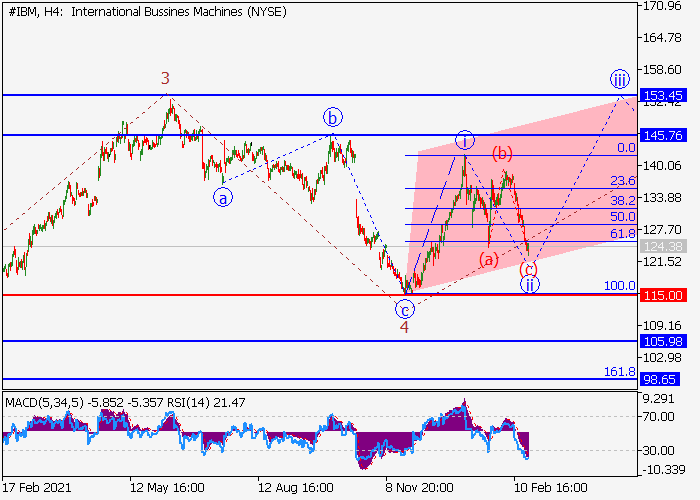Screen dimensions: 700x500
Task: Click the circled blue wave label c above 4
Action: click(x=405, y=309)
